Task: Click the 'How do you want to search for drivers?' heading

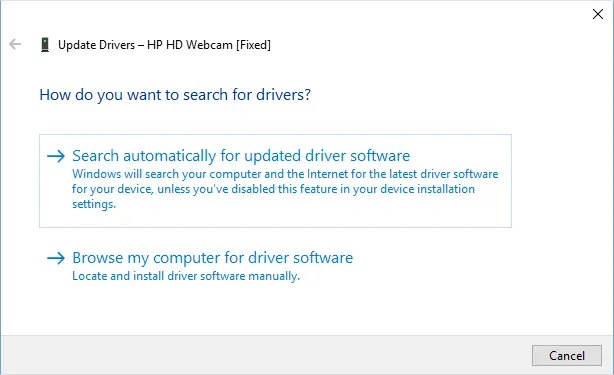Action: [175, 95]
